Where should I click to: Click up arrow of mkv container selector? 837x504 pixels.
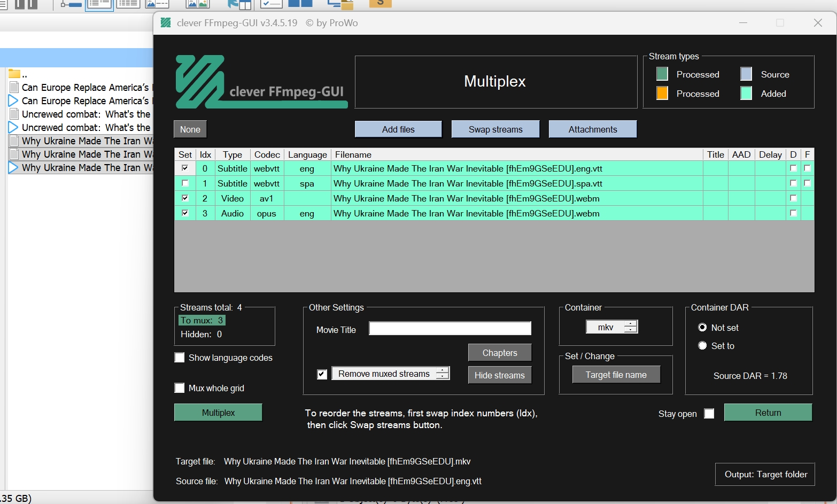click(631, 324)
